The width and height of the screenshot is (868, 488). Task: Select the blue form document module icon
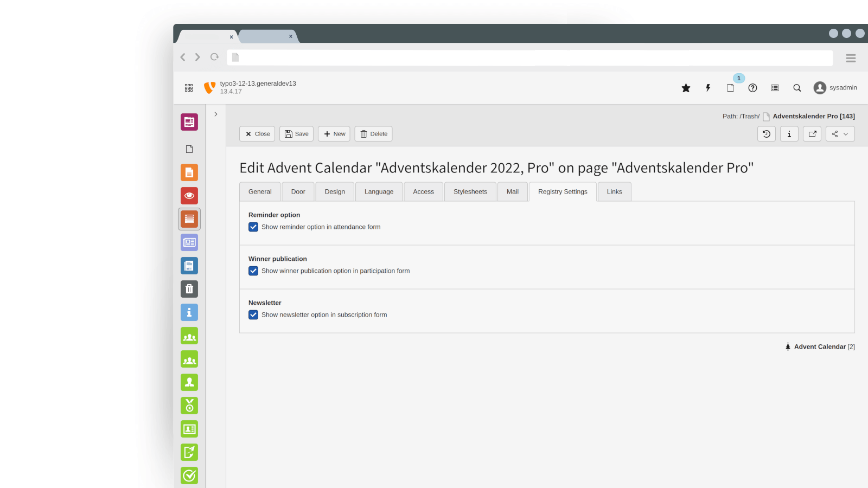click(x=189, y=266)
